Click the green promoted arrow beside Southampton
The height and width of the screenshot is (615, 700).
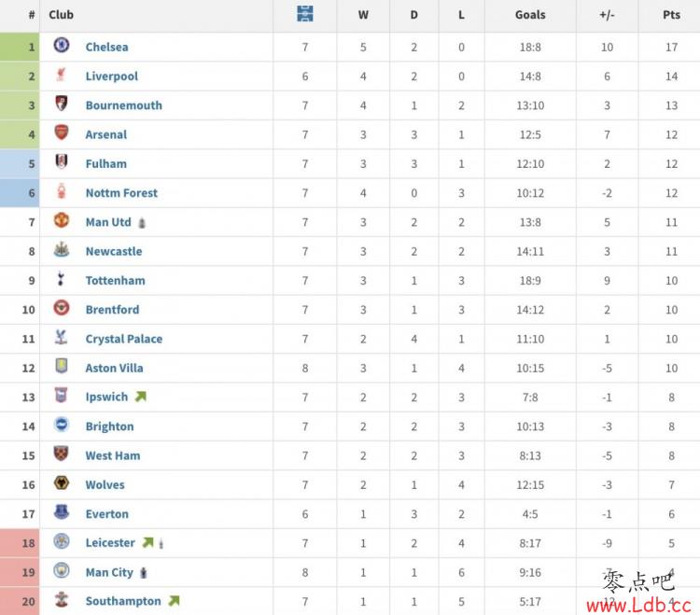pyautogui.click(x=174, y=601)
